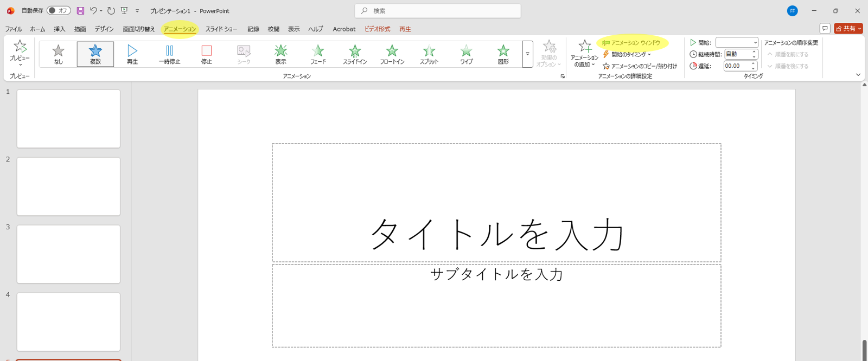Click the Preview (プレビュー) star icon
Image resolution: width=868 pixels, height=361 pixels.
tap(20, 47)
